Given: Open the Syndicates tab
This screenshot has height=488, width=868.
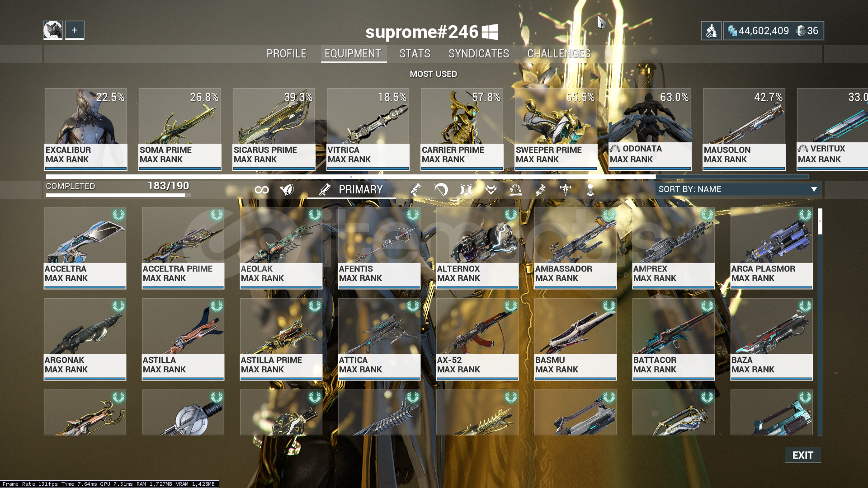Looking at the screenshot, I should pos(479,54).
